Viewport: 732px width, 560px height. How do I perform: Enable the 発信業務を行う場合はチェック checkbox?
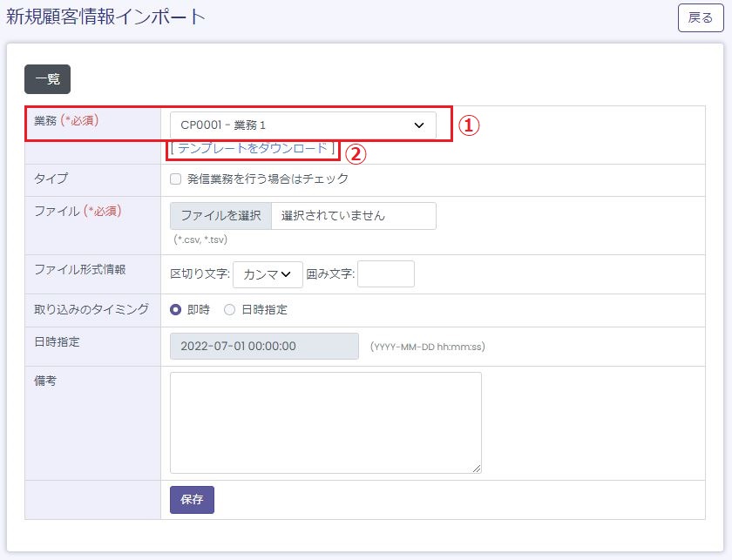(176, 179)
